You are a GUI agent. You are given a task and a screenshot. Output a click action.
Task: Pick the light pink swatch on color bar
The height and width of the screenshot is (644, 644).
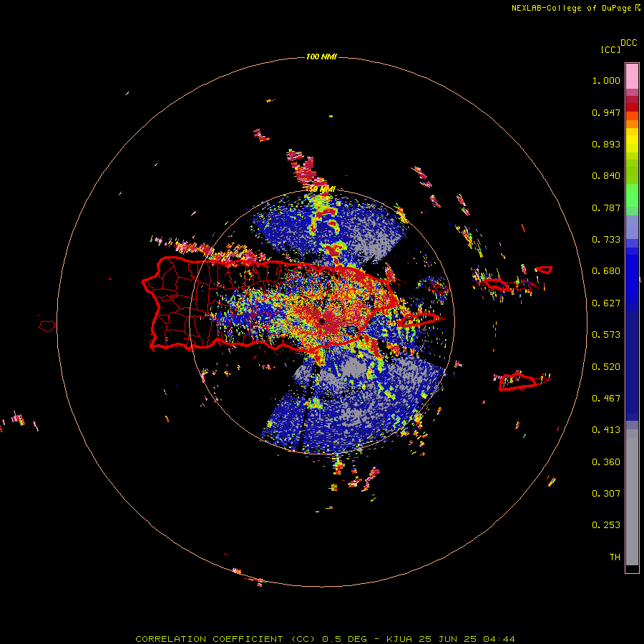click(632, 76)
